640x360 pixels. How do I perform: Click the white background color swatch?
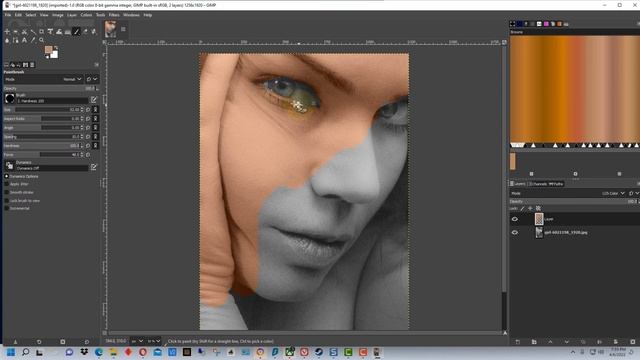(x=54, y=54)
